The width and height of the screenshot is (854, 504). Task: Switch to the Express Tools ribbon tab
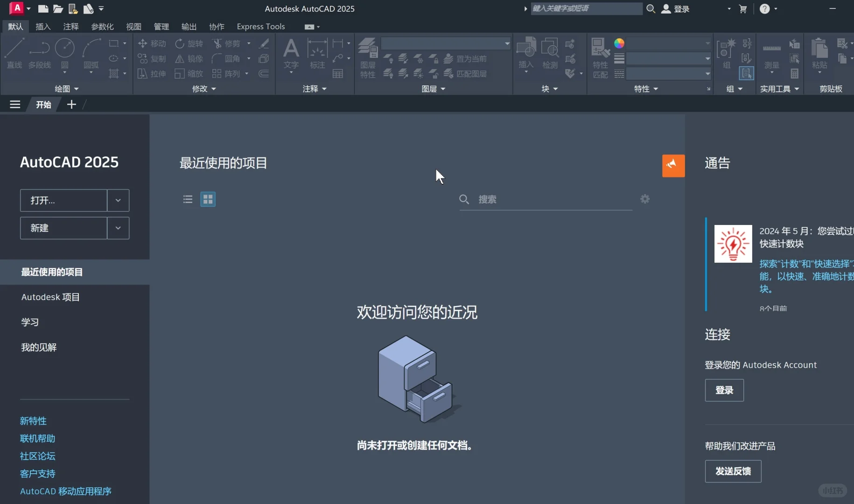(x=260, y=27)
